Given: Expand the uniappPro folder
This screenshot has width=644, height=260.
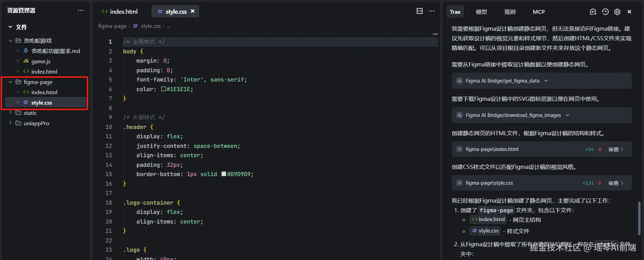Looking at the screenshot, I should tap(10, 123).
